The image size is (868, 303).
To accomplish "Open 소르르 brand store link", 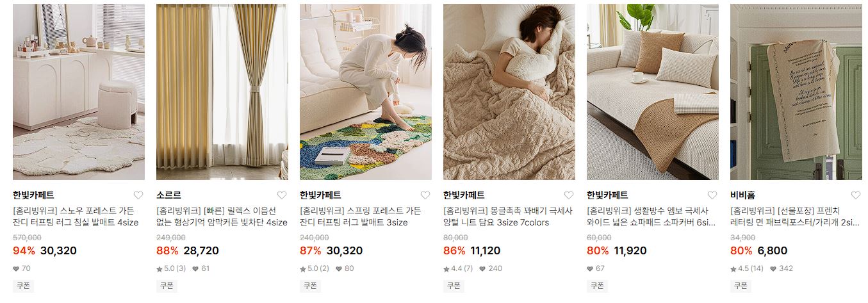I will 168,195.
